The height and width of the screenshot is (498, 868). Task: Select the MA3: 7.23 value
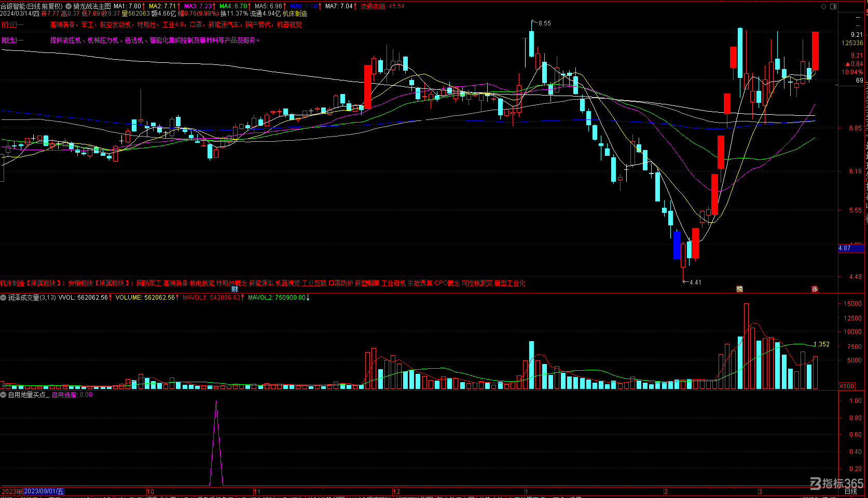(198, 6)
